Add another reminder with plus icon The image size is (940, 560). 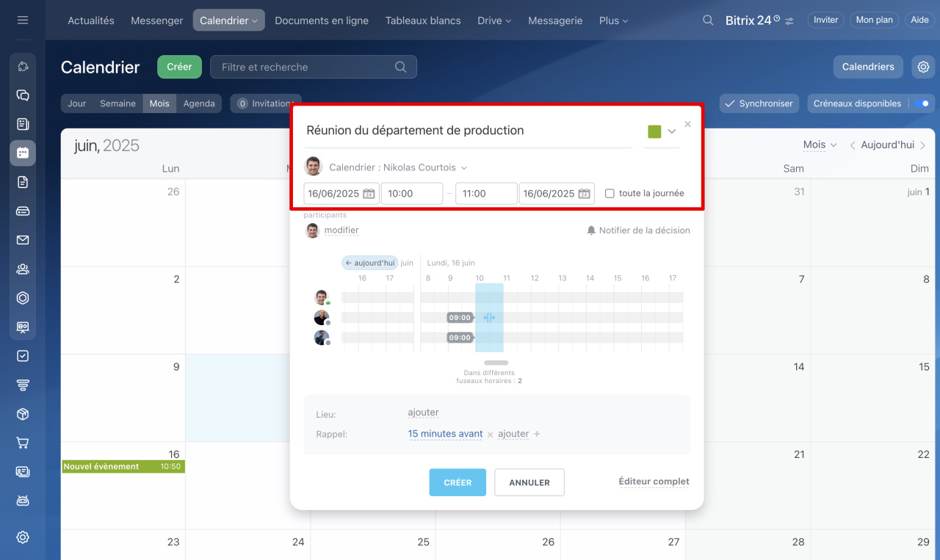point(537,434)
